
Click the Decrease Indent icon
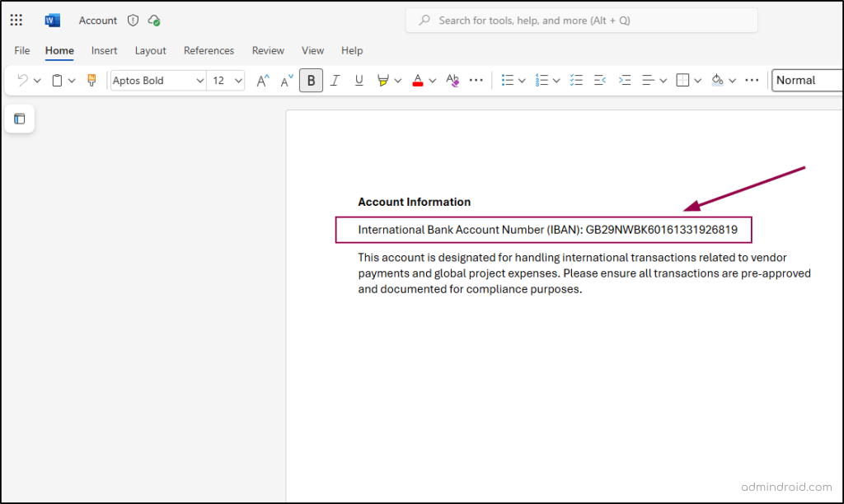pyautogui.click(x=600, y=80)
